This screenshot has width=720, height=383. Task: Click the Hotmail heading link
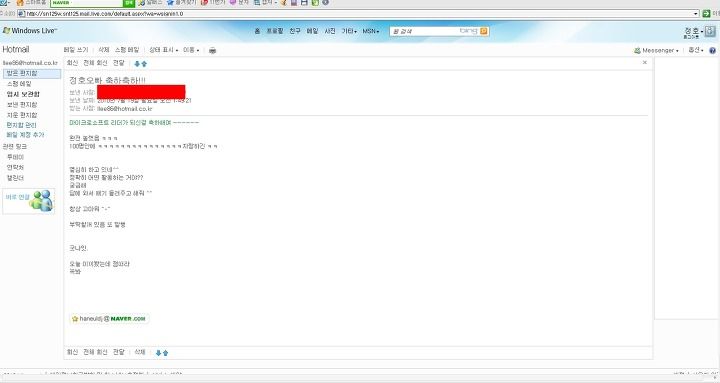16,50
